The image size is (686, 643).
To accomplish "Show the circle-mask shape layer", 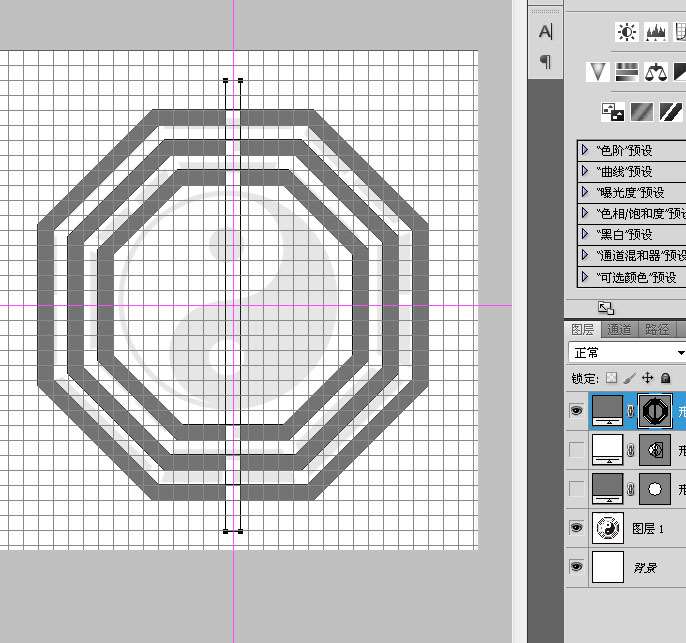I will point(577,489).
